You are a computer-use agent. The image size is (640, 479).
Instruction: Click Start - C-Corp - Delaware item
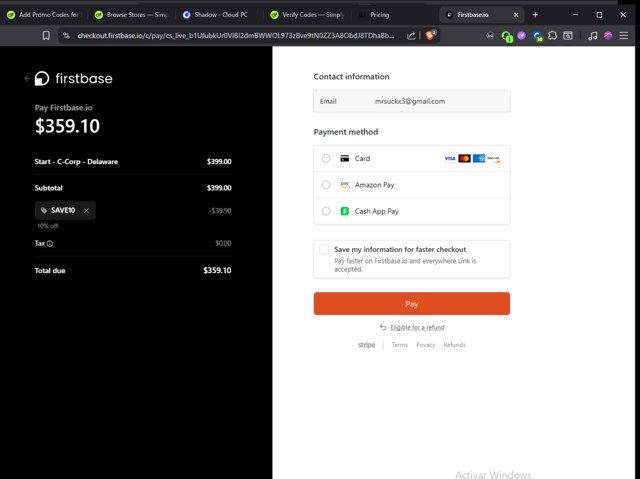click(x=76, y=162)
